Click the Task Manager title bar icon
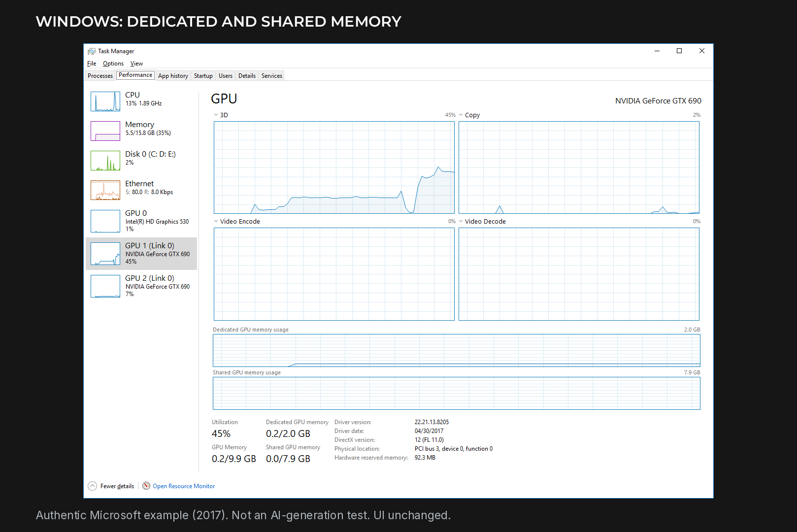Viewport: 797px width, 532px height. (x=92, y=51)
